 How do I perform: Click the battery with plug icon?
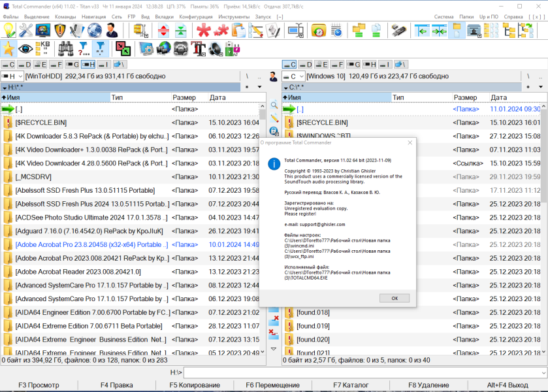click(x=233, y=48)
